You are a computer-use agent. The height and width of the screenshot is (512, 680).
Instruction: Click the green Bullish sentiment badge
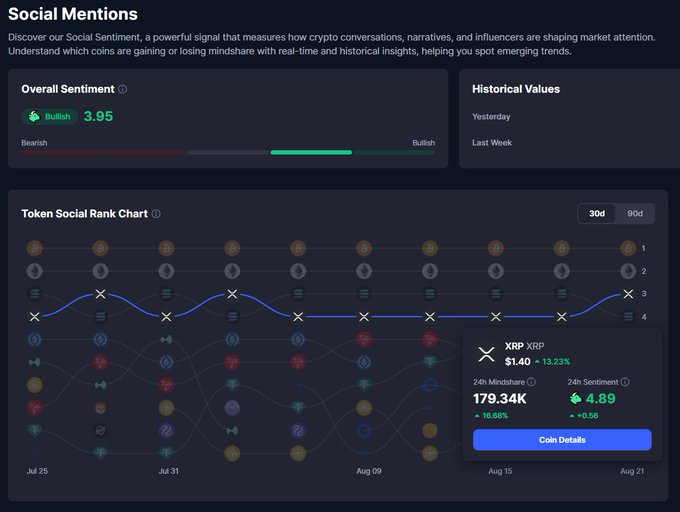[49, 117]
